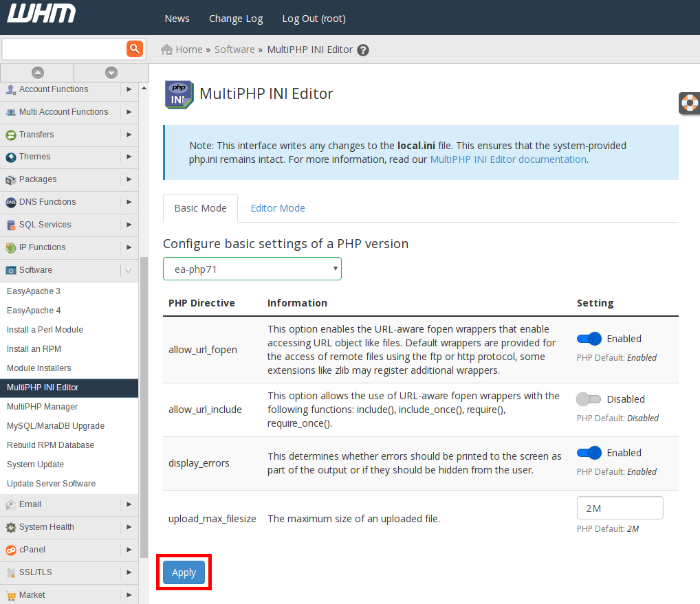Expand the Packages arrow

click(x=129, y=179)
